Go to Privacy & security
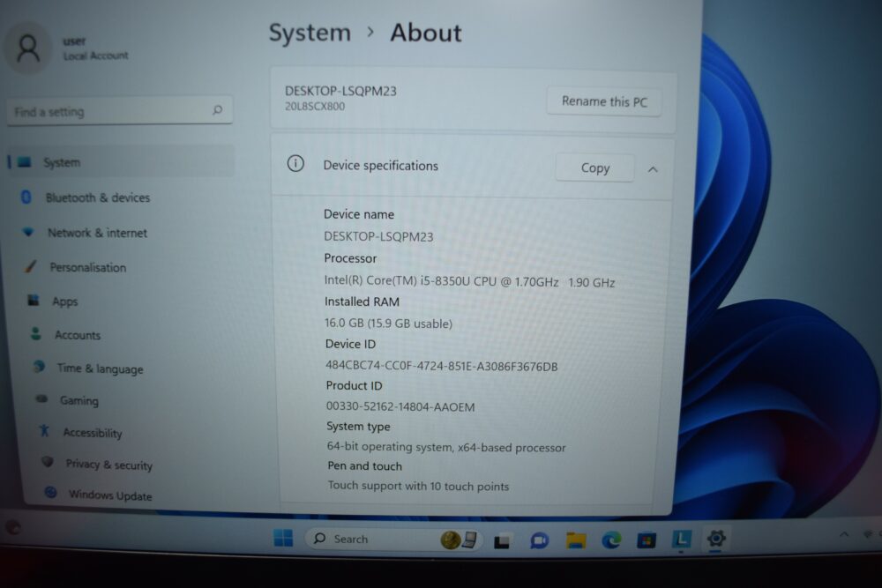 click(108, 465)
